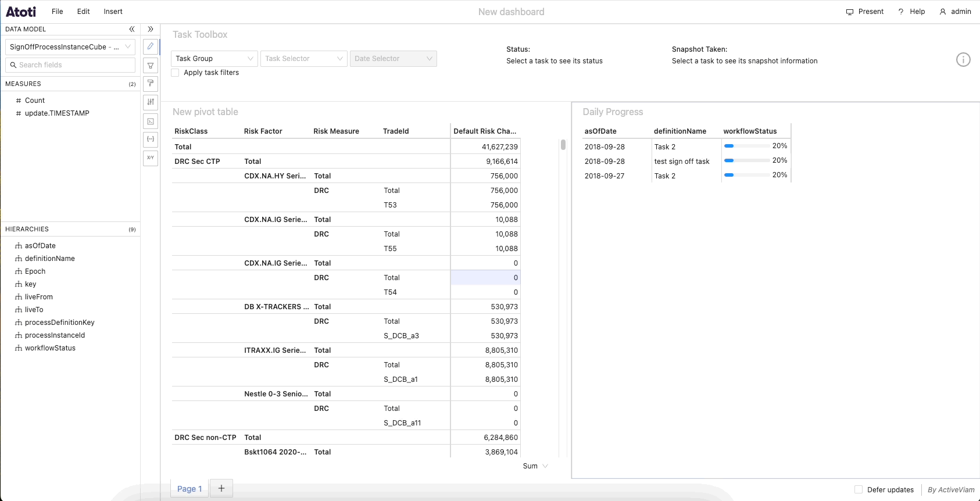
Task: Open the Insert menu
Action: coord(113,12)
